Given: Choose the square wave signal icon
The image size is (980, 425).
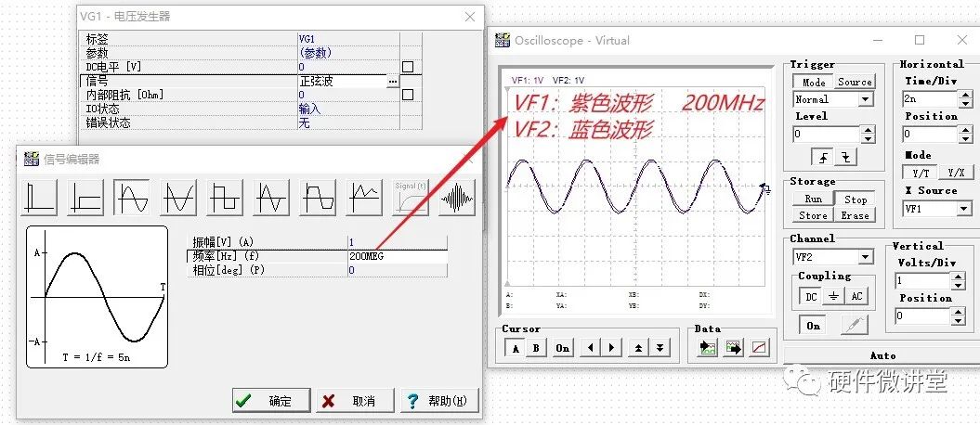Looking at the screenshot, I should 225,198.
